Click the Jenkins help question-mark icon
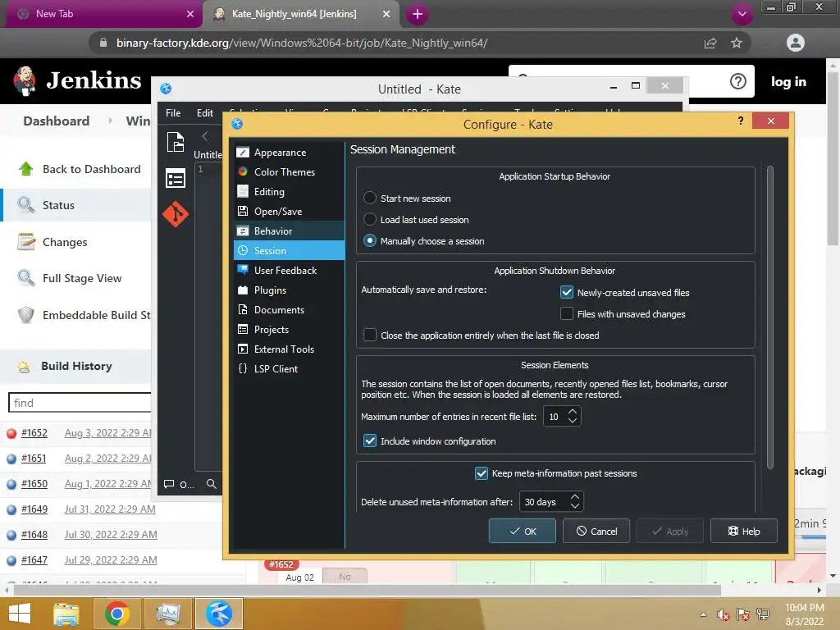840x630 pixels. (x=737, y=81)
